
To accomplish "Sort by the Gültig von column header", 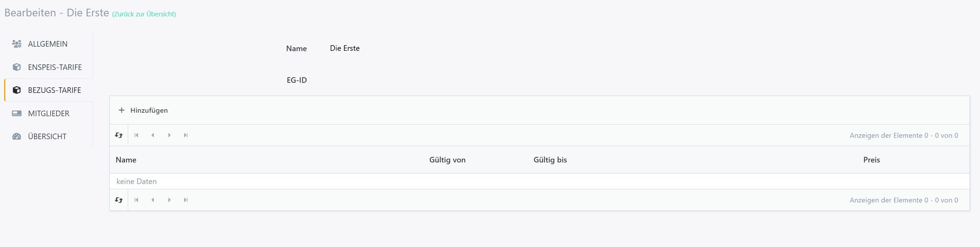I will (x=448, y=160).
